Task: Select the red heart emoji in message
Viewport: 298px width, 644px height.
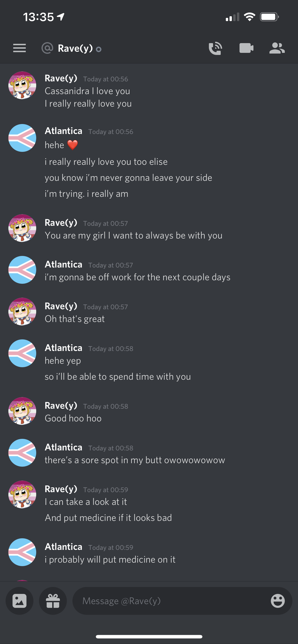Action: pyautogui.click(x=73, y=145)
